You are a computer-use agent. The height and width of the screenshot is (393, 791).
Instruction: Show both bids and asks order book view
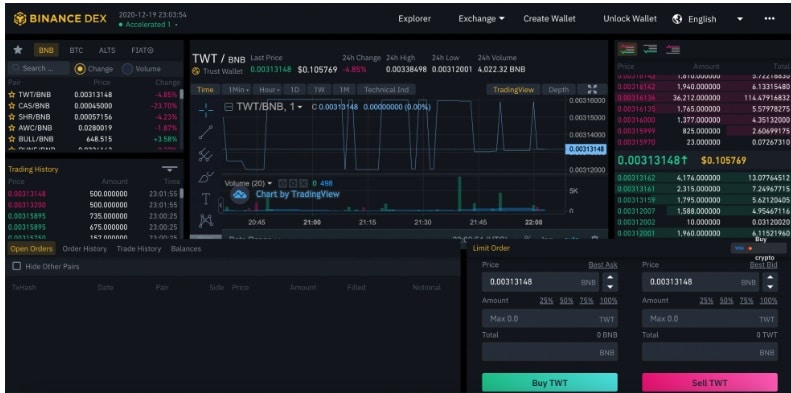click(x=627, y=49)
